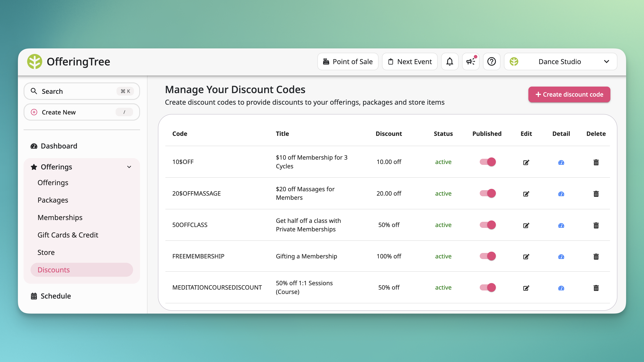
Task: Delete the MEDITATIONCOURSEDISCOUNT code
Action: pos(596,288)
